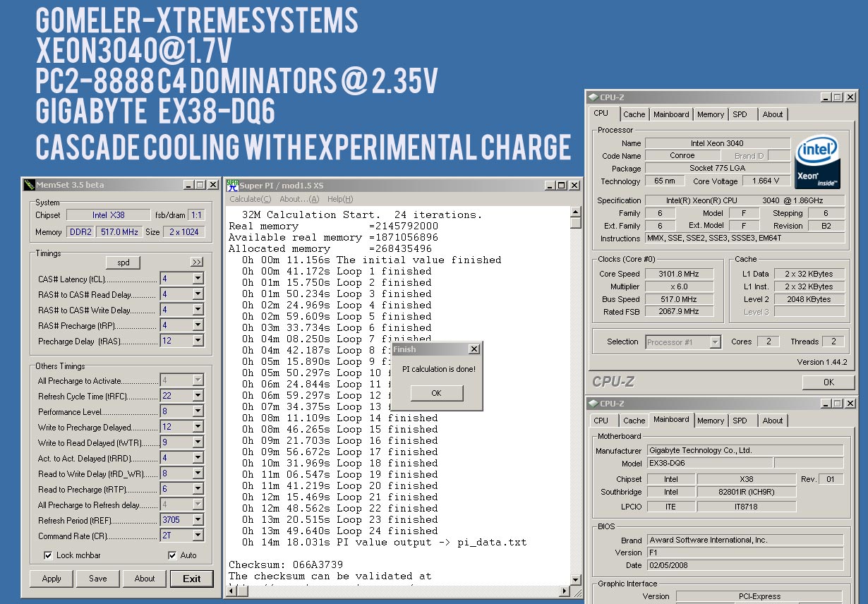Click the MemSet title bar icon
This screenshot has width=868, height=604.
29,185
